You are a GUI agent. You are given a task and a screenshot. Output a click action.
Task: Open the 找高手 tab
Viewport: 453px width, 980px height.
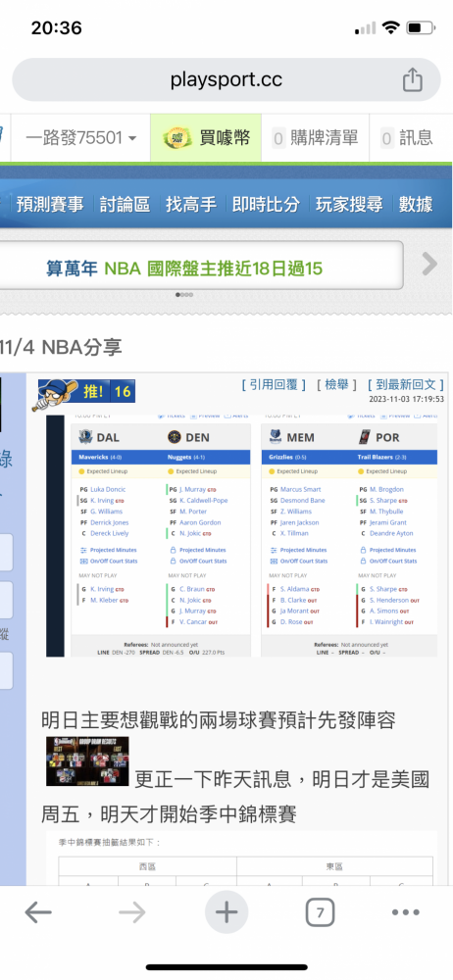coord(191,205)
